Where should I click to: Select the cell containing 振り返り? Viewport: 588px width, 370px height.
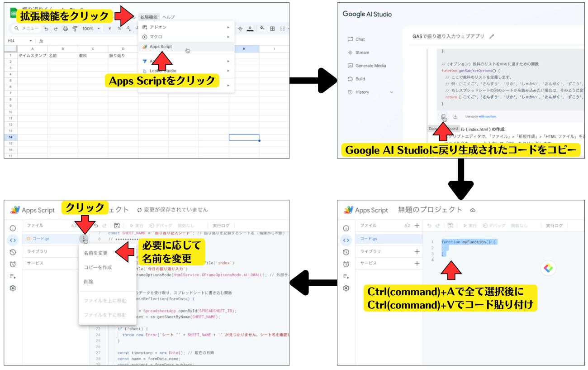point(123,55)
